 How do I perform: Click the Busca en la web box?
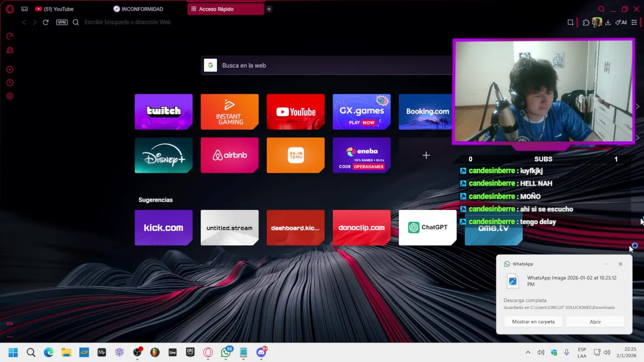coord(327,65)
